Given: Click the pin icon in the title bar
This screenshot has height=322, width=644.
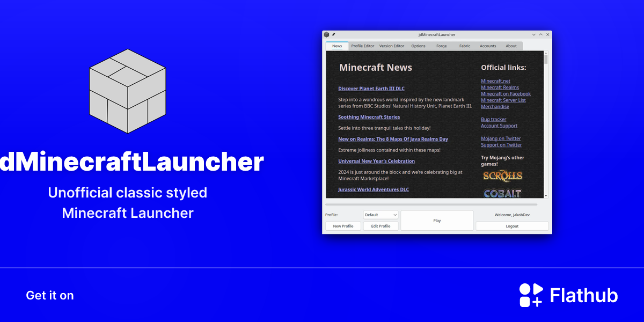Looking at the screenshot, I should pyautogui.click(x=333, y=34).
